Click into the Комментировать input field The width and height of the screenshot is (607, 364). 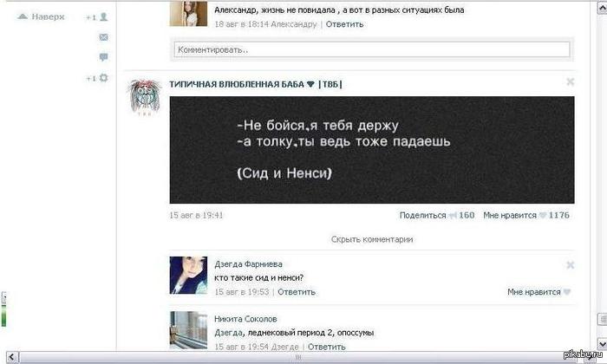point(372,50)
